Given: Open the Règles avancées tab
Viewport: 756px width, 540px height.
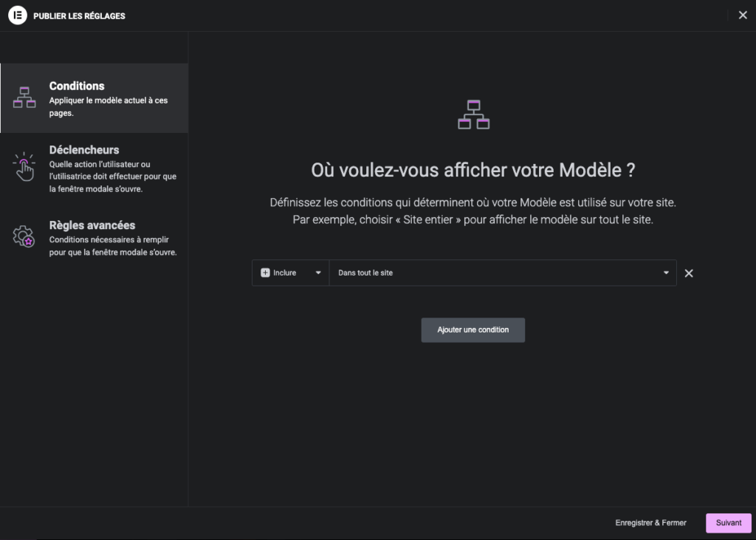Looking at the screenshot, I should pyautogui.click(x=92, y=225).
